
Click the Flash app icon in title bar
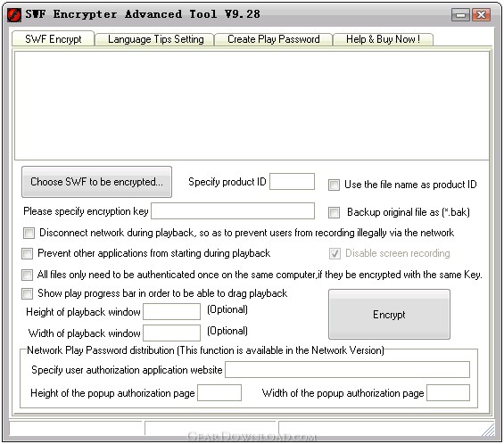pos(14,15)
